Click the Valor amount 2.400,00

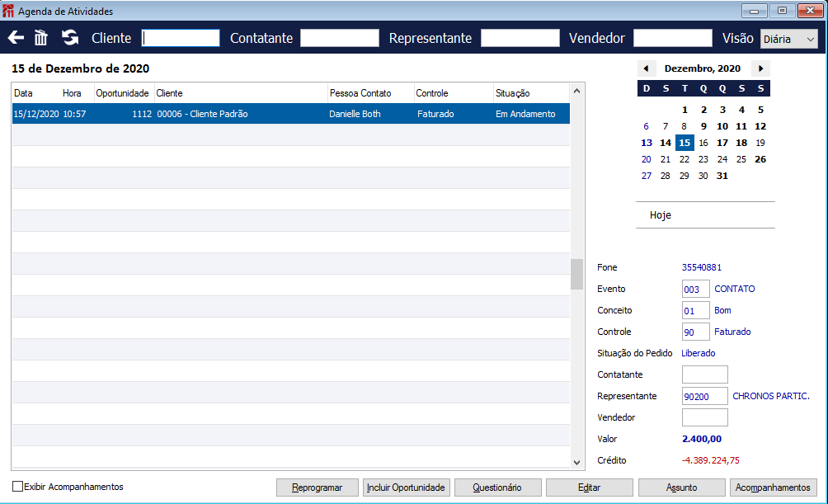pyautogui.click(x=702, y=439)
